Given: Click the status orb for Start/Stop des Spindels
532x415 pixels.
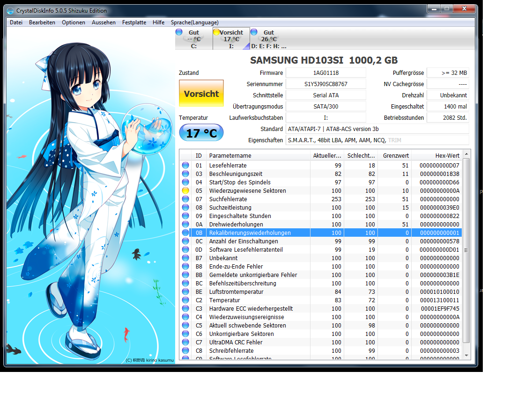Looking at the screenshot, I should (185, 182).
